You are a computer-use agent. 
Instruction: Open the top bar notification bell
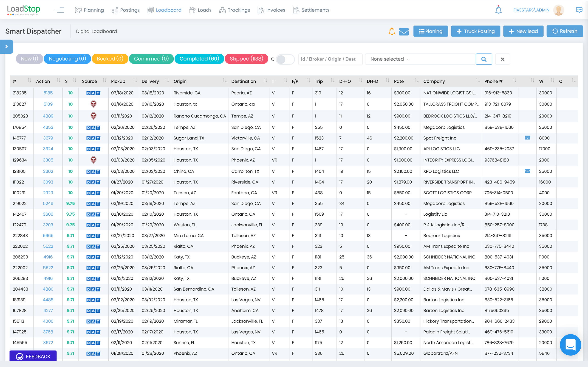(x=498, y=10)
